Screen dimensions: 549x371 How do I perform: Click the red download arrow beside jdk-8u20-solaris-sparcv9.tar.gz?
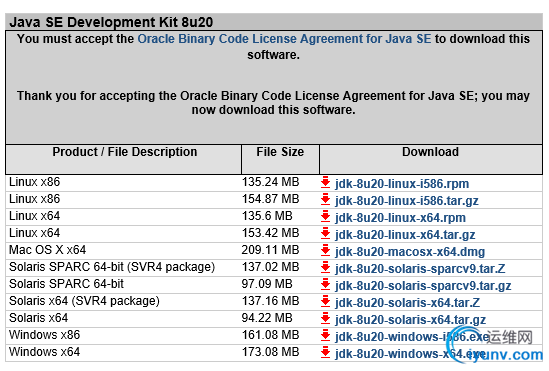tap(326, 285)
